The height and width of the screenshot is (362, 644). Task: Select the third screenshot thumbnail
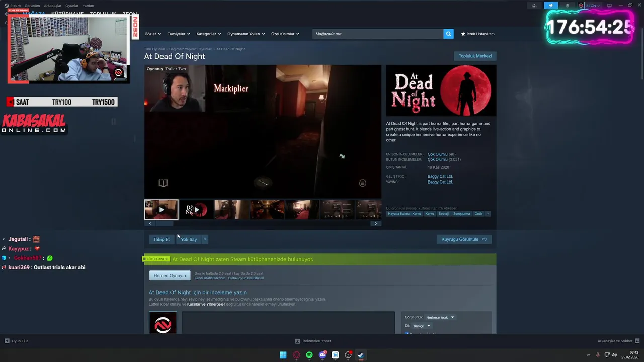pos(232,210)
